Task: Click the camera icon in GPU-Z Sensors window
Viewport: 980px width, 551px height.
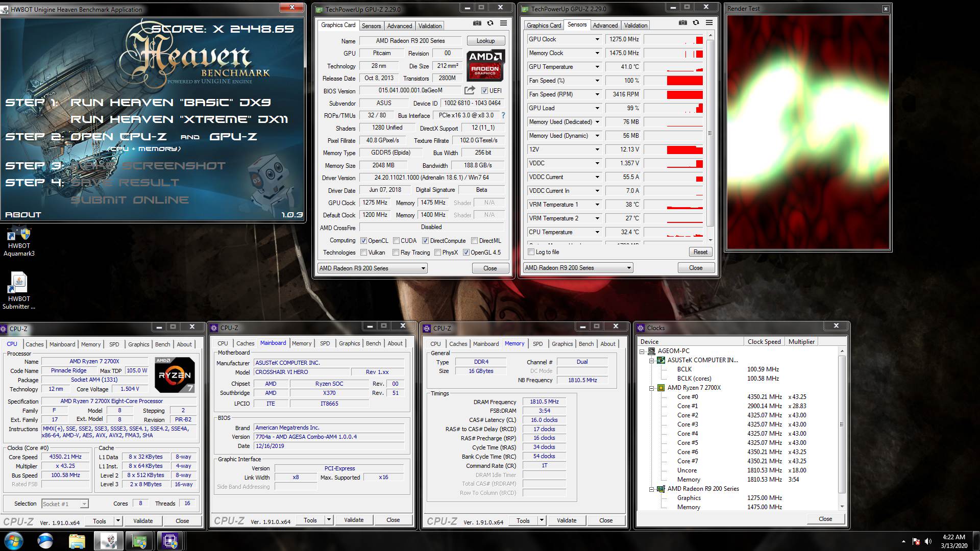Action: click(x=682, y=22)
